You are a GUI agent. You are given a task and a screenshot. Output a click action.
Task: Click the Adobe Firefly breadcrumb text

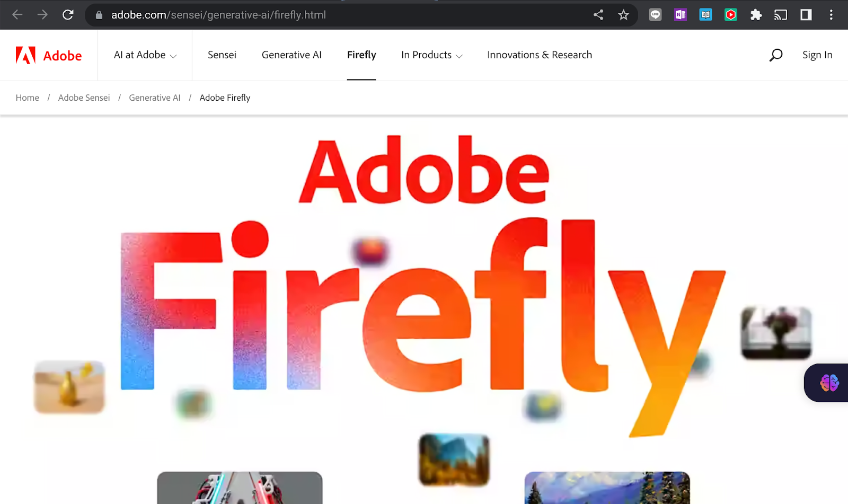click(x=225, y=98)
